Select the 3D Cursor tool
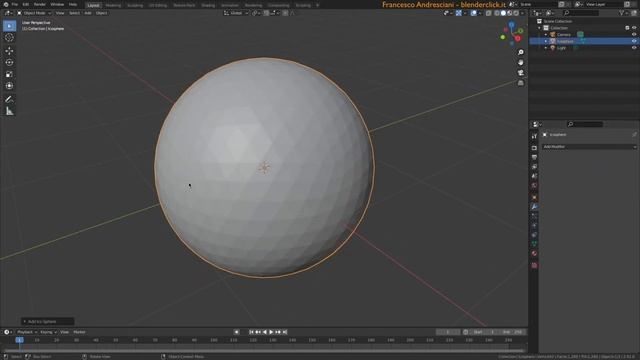The width and height of the screenshot is (640, 360). [x=9, y=38]
